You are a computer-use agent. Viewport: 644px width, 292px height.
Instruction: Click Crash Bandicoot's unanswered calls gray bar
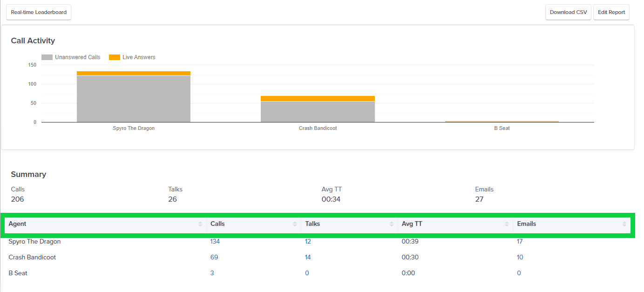pos(318,112)
